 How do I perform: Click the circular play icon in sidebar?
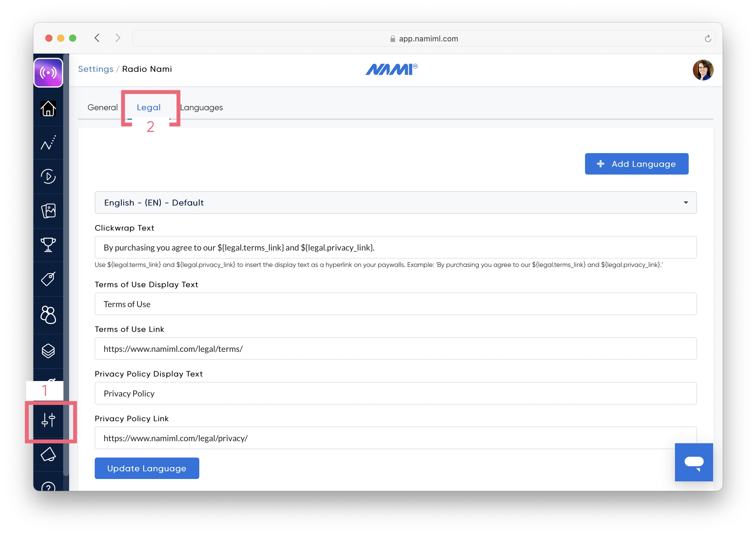(x=48, y=177)
